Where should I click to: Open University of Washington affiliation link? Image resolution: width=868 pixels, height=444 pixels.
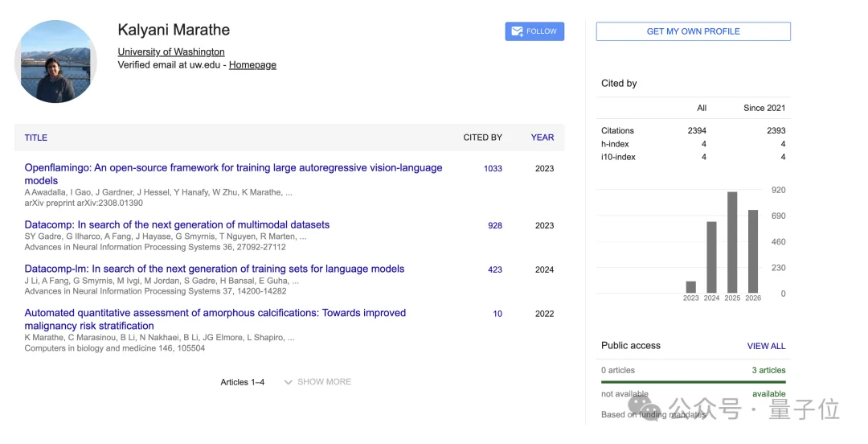click(171, 51)
